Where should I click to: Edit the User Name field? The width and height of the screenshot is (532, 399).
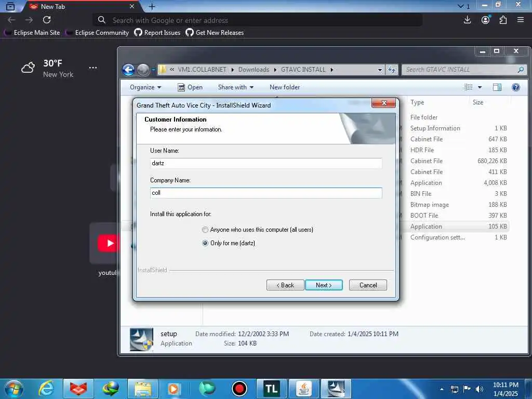266,163
